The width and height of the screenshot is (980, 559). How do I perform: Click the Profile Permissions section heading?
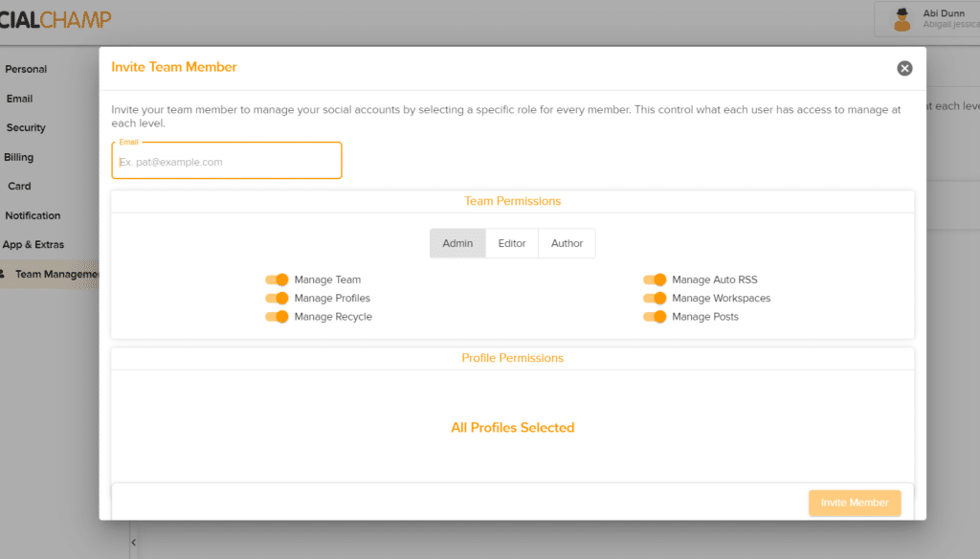pyautogui.click(x=513, y=358)
